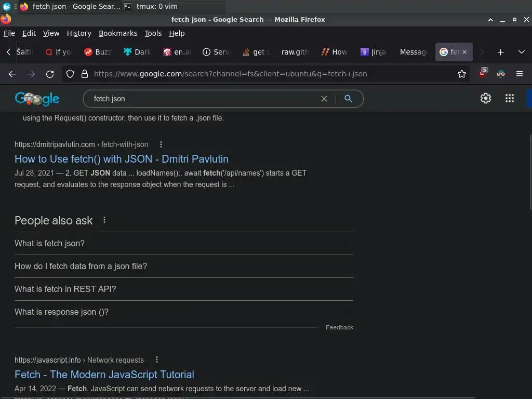Clear the Google search box
Viewport: 532px width, 399px height.
point(324,99)
